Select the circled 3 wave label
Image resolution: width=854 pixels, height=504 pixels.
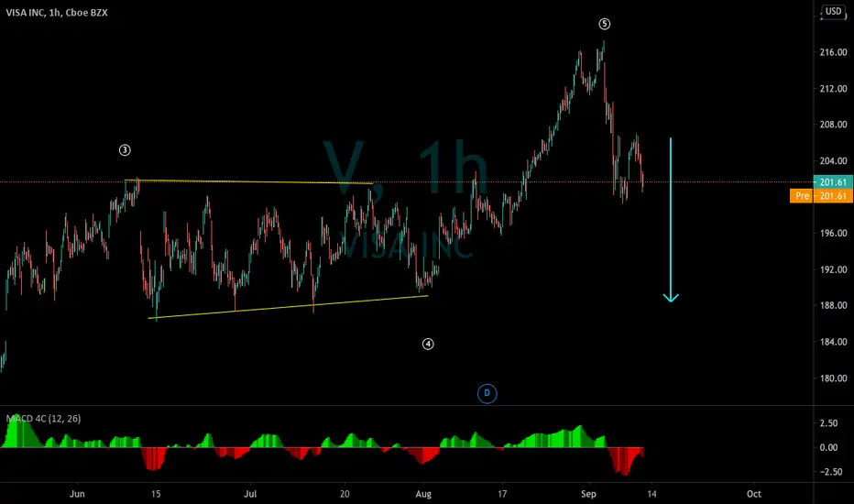point(125,150)
